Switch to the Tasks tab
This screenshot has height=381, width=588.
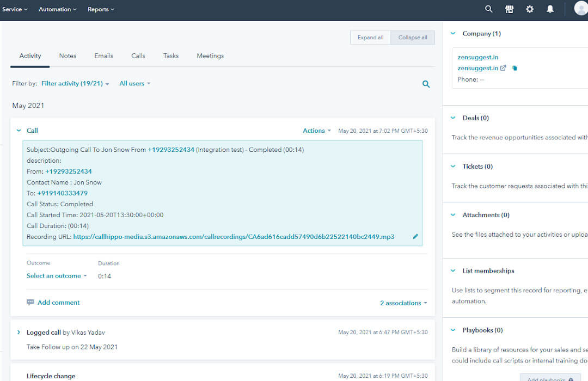pos(171,56)
